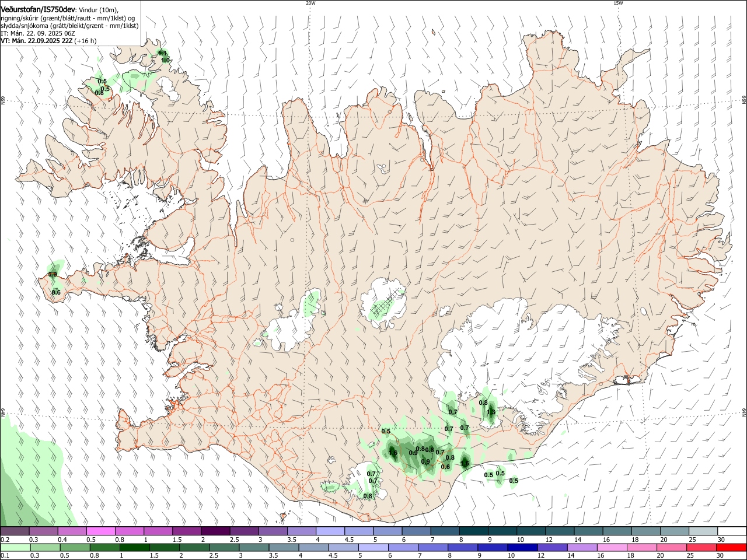Viewport: 747px width, 560px height.
Task: Pick snow legend swatch between 0.2 and 0.3
Action: pyautogui.click(x=15, y=531)
